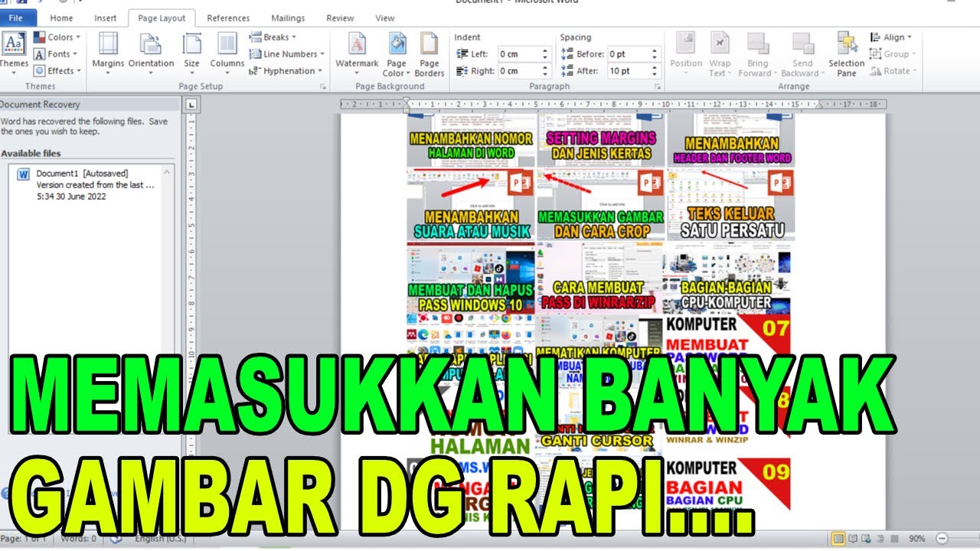
Task: Click the Wrap Text button
Action: (720, 54)
